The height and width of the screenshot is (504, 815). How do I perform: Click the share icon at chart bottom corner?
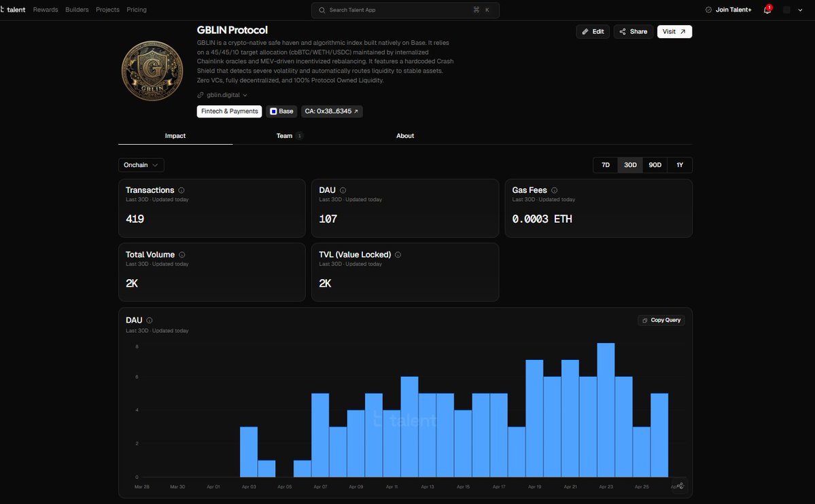[x=680, y=486]
